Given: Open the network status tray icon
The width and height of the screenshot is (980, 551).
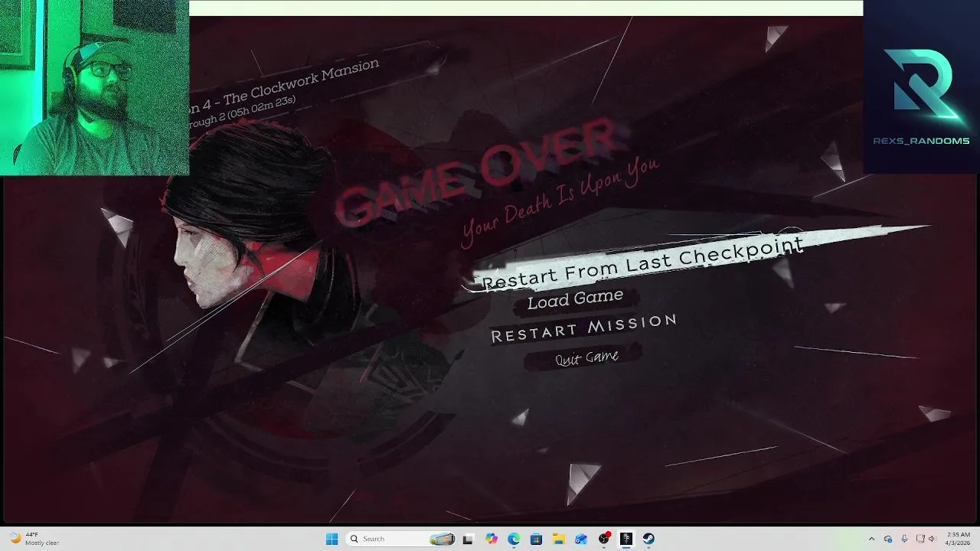Looking at the screenshot, I should (x=920, y=539).
